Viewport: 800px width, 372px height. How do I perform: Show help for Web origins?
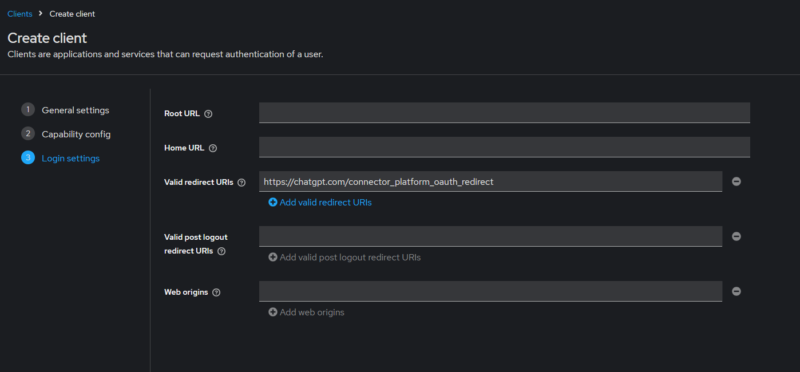[x=216, y=293]
